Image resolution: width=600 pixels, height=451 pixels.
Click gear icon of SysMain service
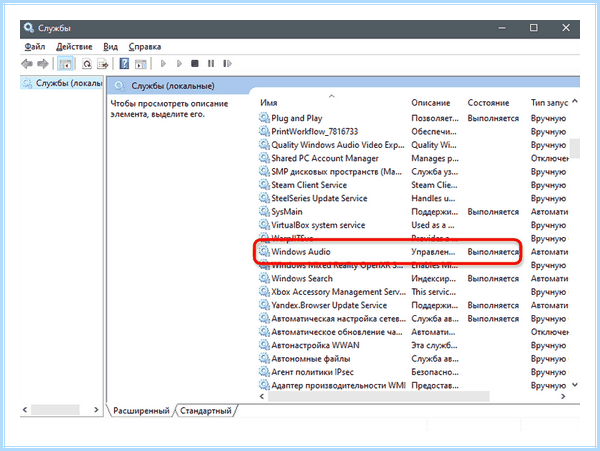[264, 211]
